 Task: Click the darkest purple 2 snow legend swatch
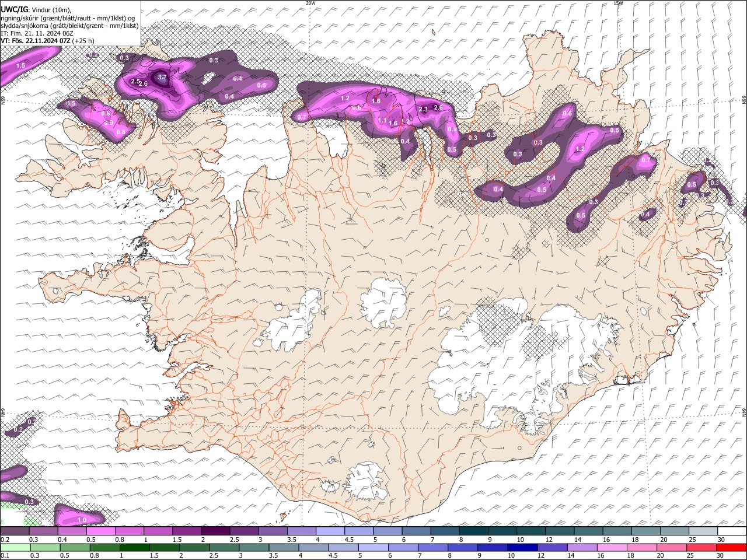(x=215, y=531)
